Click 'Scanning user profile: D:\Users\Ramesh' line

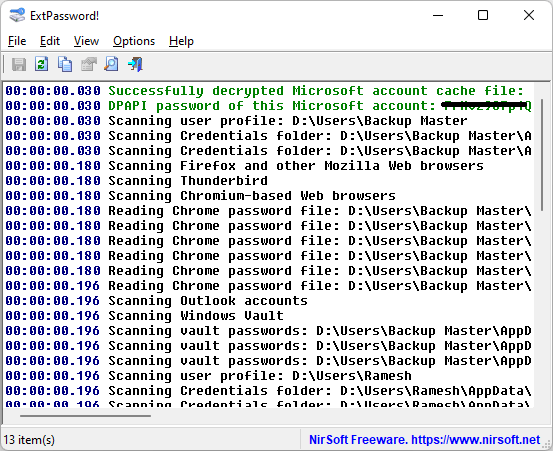(x=208, y=376)
